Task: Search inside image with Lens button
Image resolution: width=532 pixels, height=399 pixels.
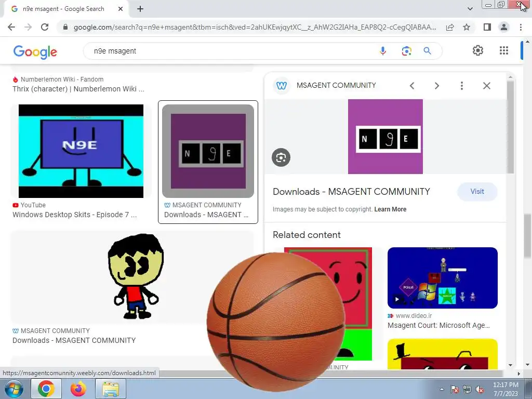Action: click(281, 157)
